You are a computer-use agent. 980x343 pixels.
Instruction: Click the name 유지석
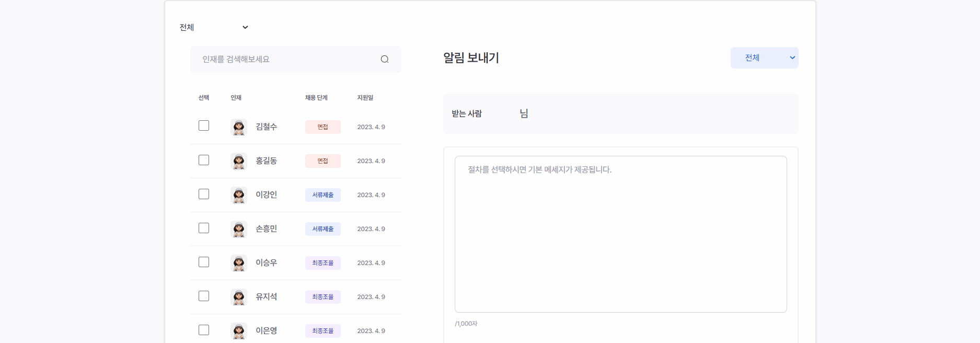click(266, 296)
